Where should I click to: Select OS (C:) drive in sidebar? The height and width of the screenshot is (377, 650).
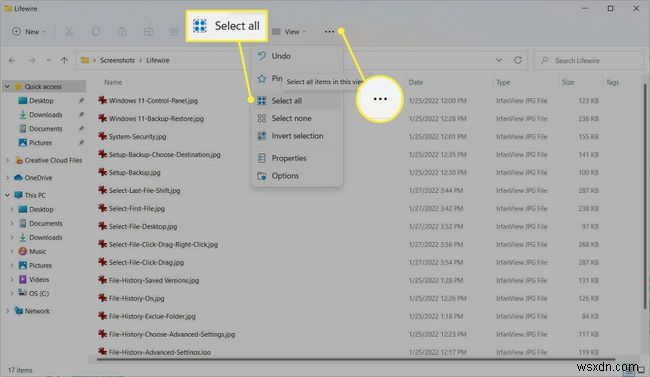39,293
